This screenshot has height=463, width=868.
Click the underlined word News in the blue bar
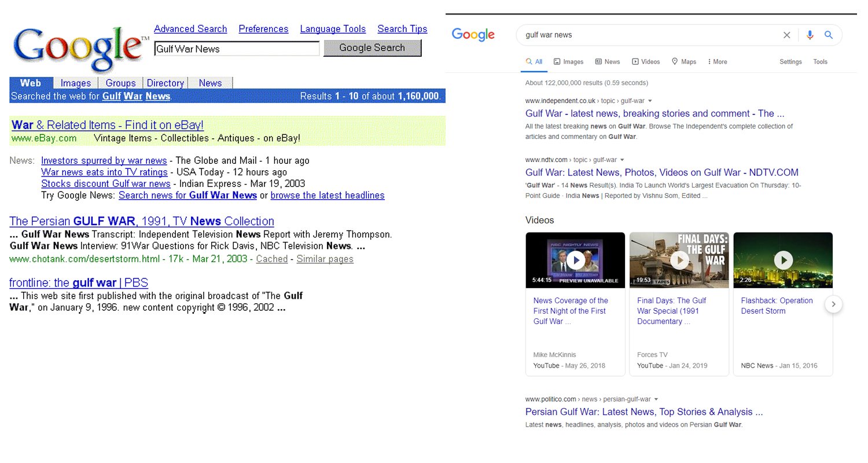[158, 96]
